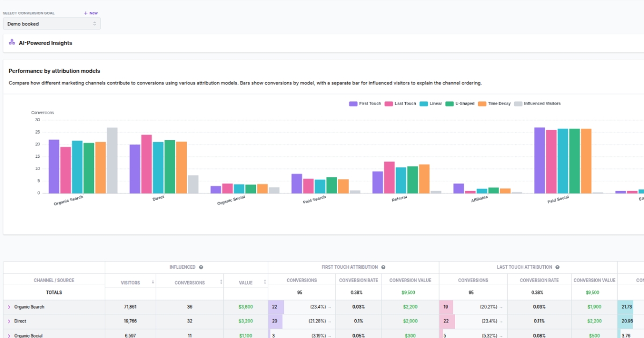Sort by Visitors column arrow
Screen dimensions: 644x338
(153, 282)
